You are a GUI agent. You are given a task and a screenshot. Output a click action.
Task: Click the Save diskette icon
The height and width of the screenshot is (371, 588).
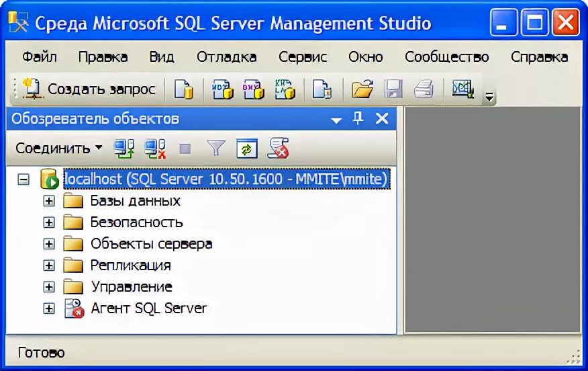393,89
